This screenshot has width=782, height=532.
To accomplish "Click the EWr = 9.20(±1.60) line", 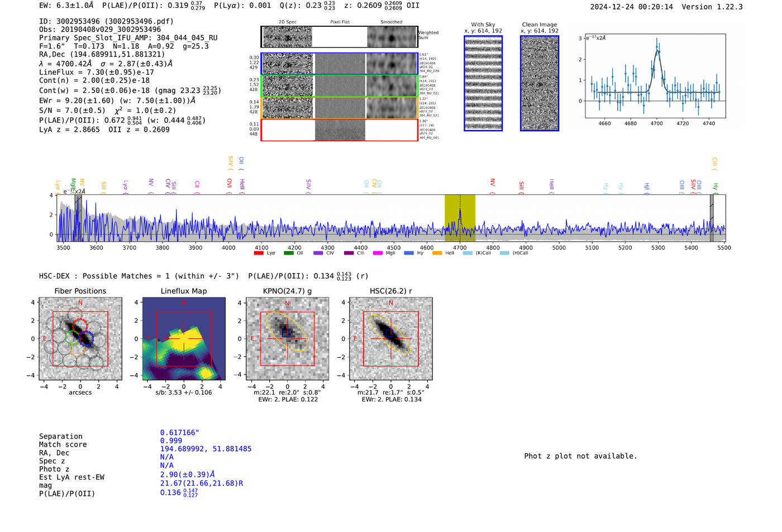I will click(x=117, y=100).
